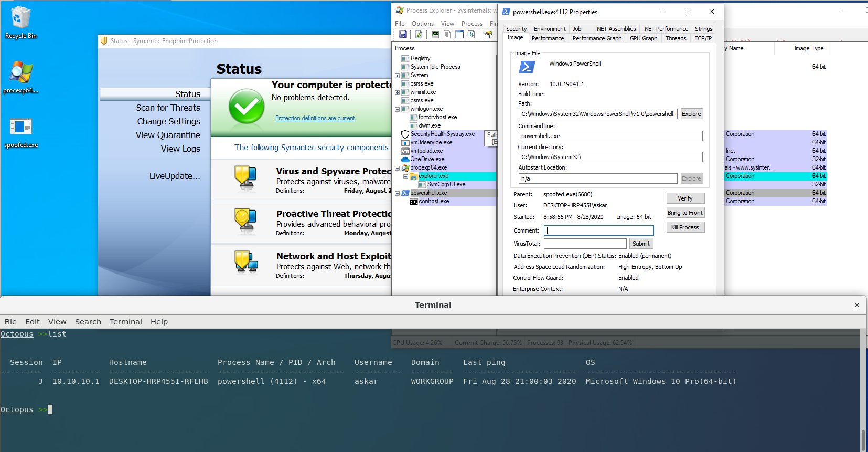
Task: Click the Explore button next to Path
Action: (x=691, y=114)
